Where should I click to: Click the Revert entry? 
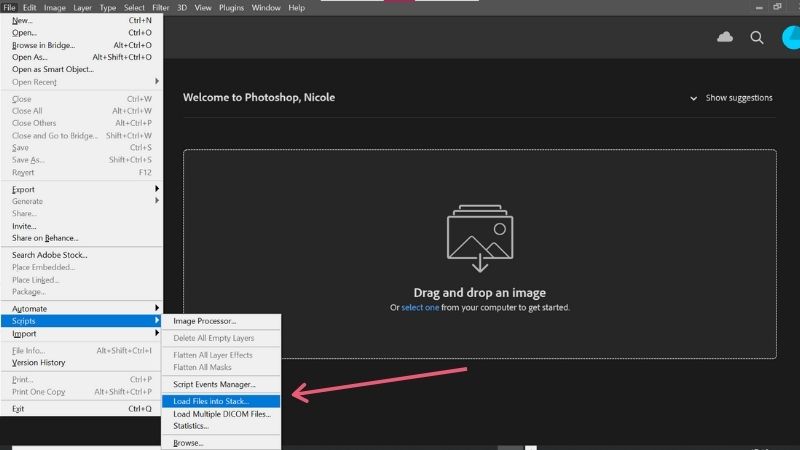click(x=82, y=172)
